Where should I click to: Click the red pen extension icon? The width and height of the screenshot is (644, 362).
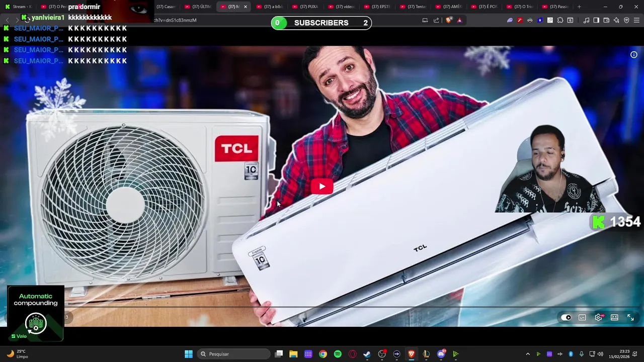(x=520, y=20)
